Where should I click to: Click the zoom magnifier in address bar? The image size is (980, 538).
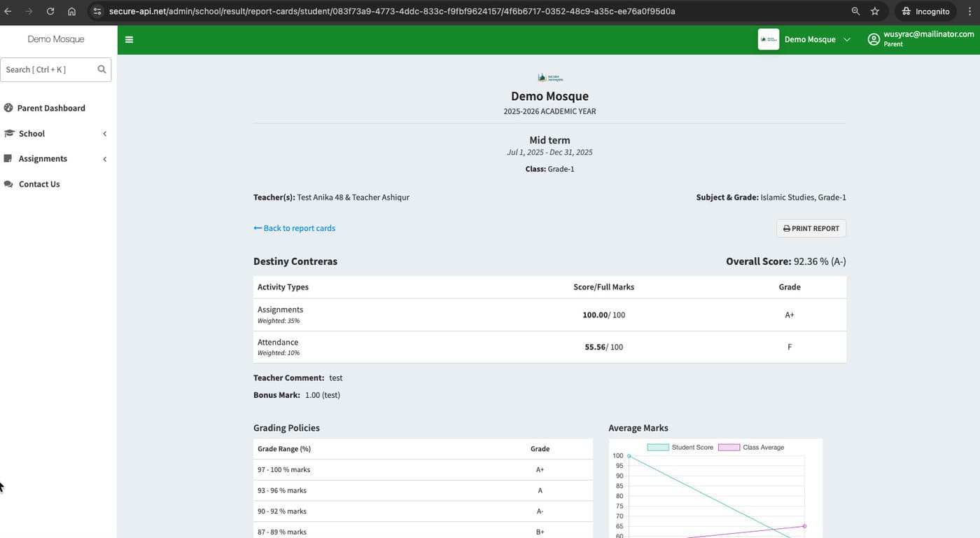(x=855, y=11)
